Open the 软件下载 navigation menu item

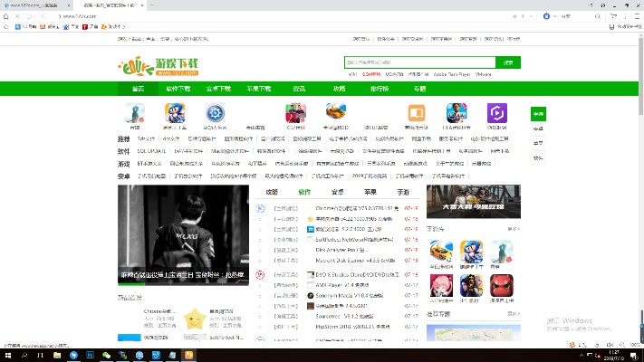point(178,89)
